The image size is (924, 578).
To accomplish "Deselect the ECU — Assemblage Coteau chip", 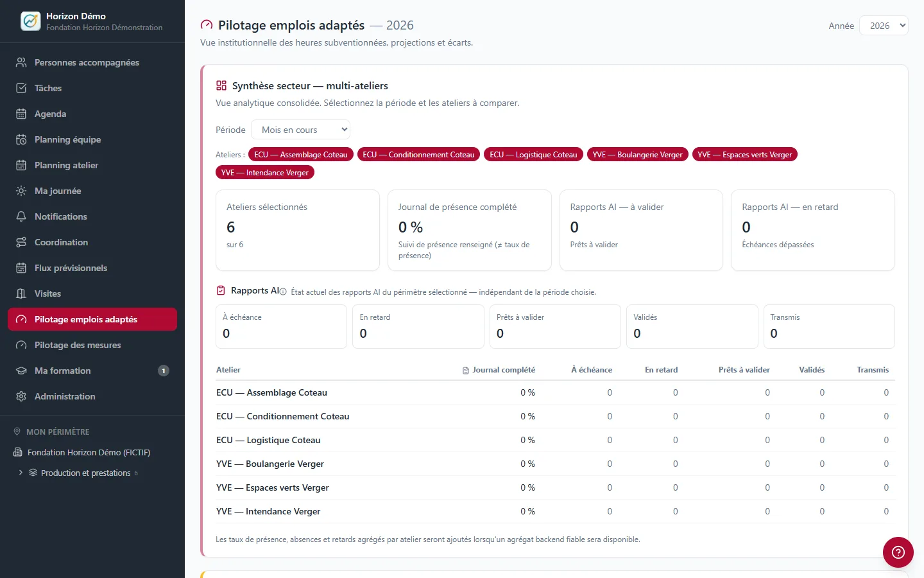I will point(300,155).
